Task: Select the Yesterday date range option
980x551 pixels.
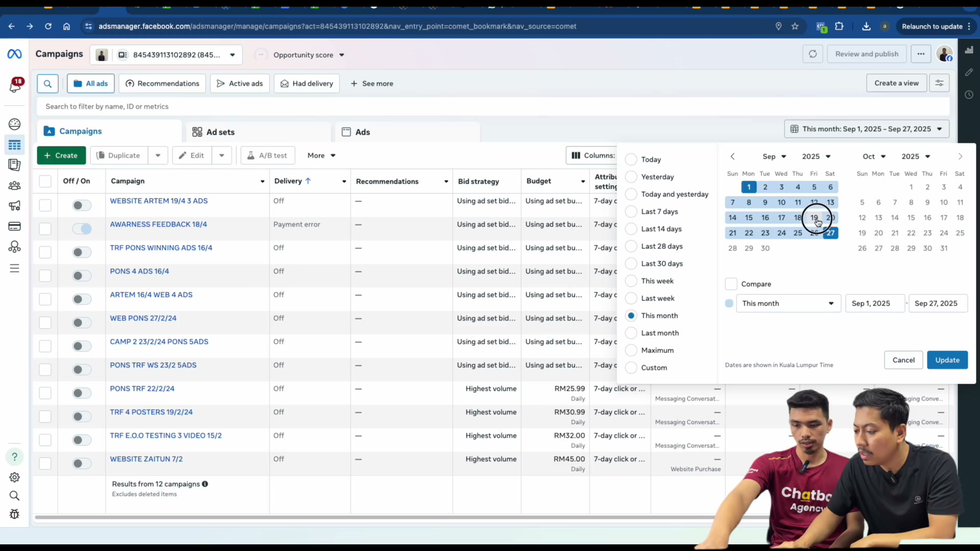Action: point(631,177)
